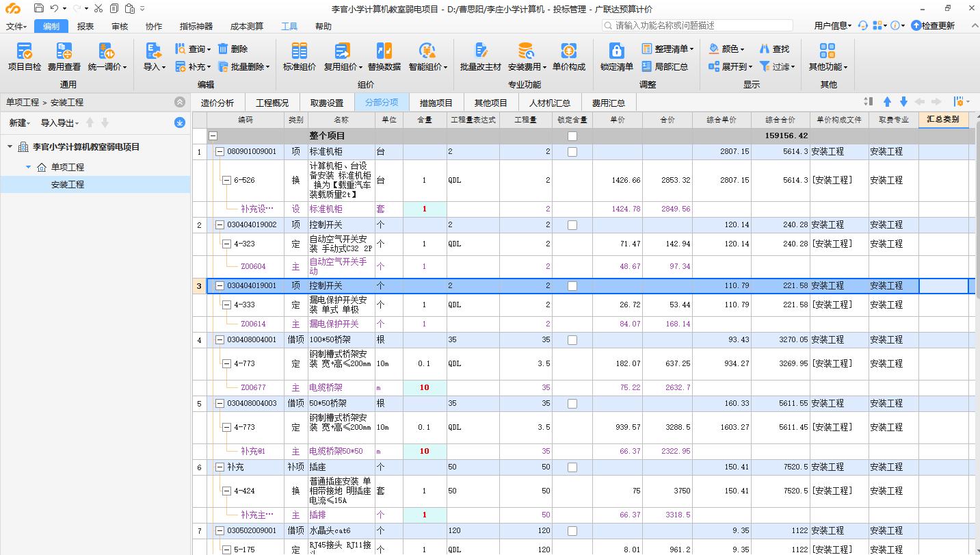Click the 补充 button

click(x=193, y=67)
